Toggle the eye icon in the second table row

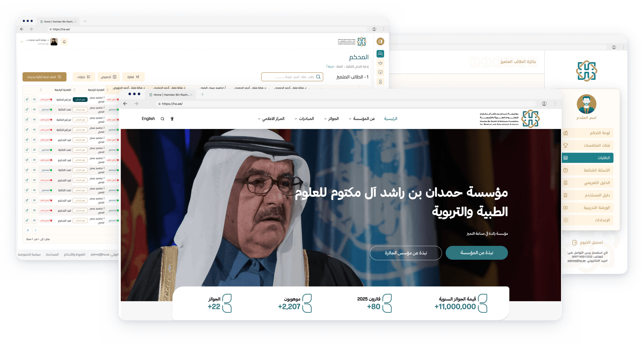34,110
